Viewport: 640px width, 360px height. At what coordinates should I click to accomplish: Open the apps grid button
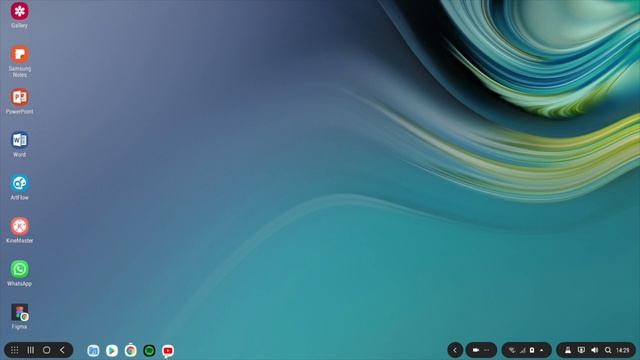coord(14,350)
